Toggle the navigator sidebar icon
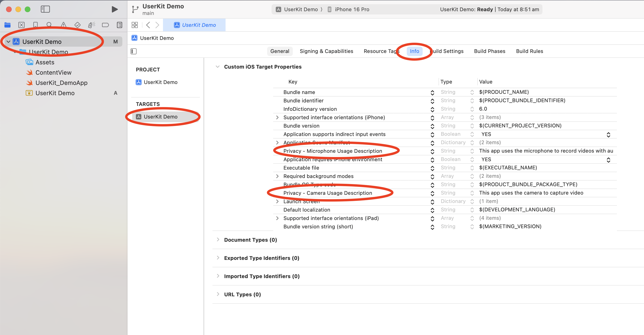Image resolution: width=644 pixels, height=335 pixels. (x=45, y=9)
